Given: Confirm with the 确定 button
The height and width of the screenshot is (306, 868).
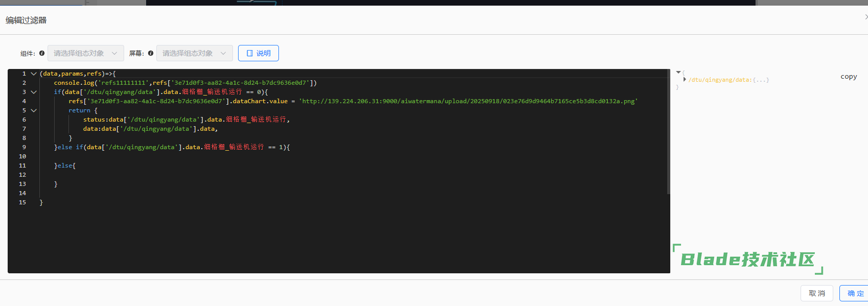Looking at the screenshot, I should click(x=855, y=293).
